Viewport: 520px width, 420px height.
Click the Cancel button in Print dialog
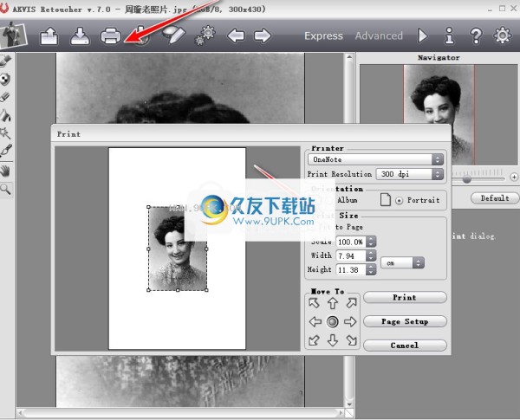(405, 346)
